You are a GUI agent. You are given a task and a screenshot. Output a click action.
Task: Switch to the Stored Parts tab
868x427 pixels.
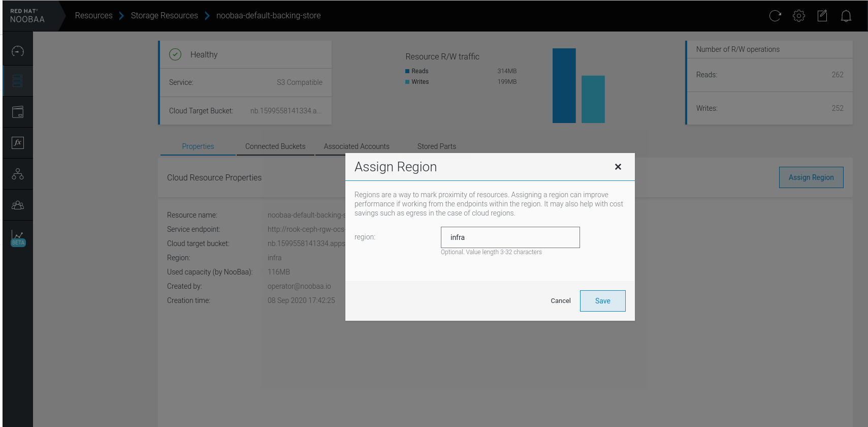point(436,146)
